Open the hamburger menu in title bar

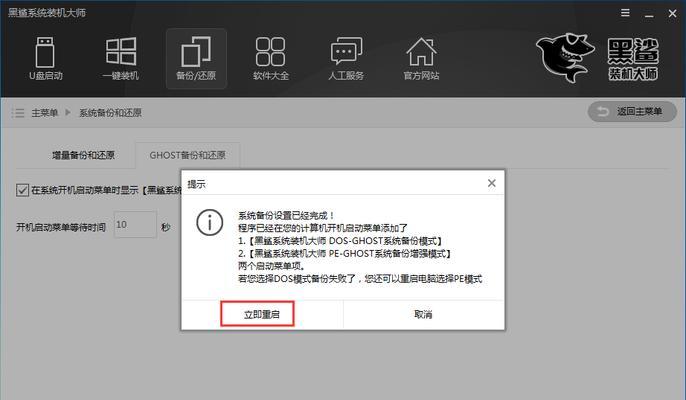pos(626,13)
